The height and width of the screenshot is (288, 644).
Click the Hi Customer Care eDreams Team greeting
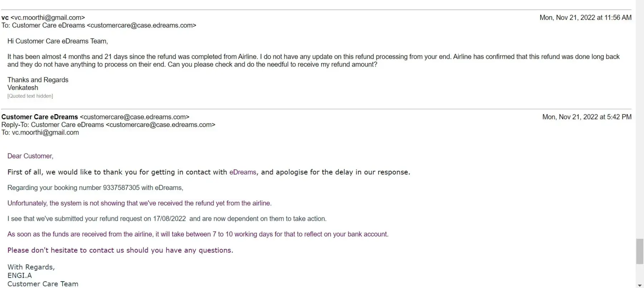click(58, 41)
